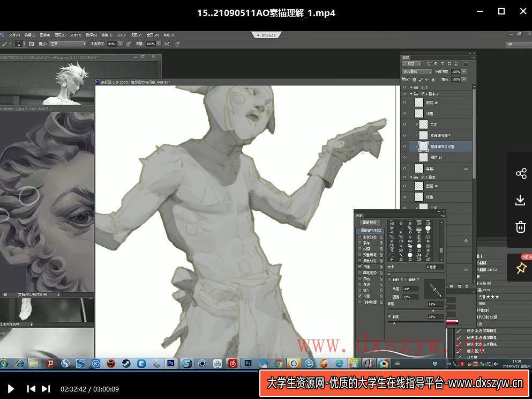The height and width of the screenshot is (399, 532).
Task: Click the download icon in video player sidebar
Action: (x=520, y=200)
